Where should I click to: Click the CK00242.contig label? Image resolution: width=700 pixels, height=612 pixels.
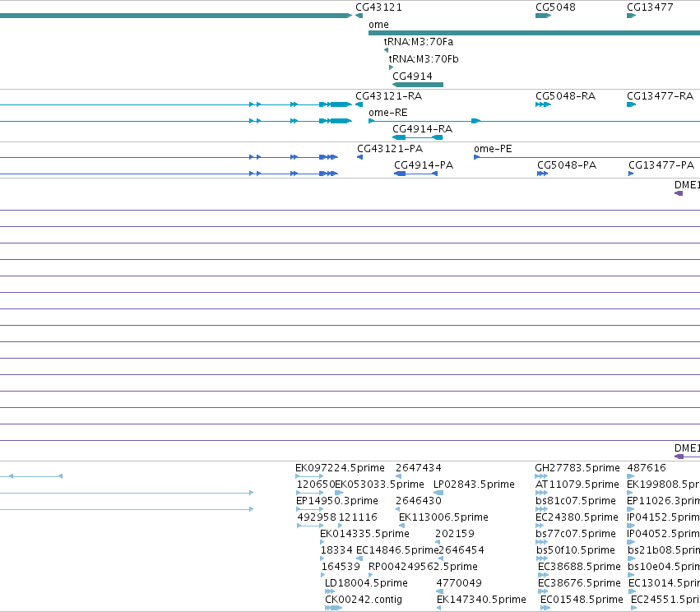tap(364, 600)
